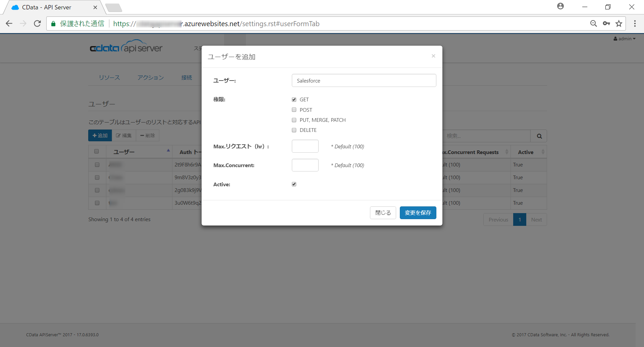Switch to the リソース tab
Screen dimensions: 644x347
point(109,77)
